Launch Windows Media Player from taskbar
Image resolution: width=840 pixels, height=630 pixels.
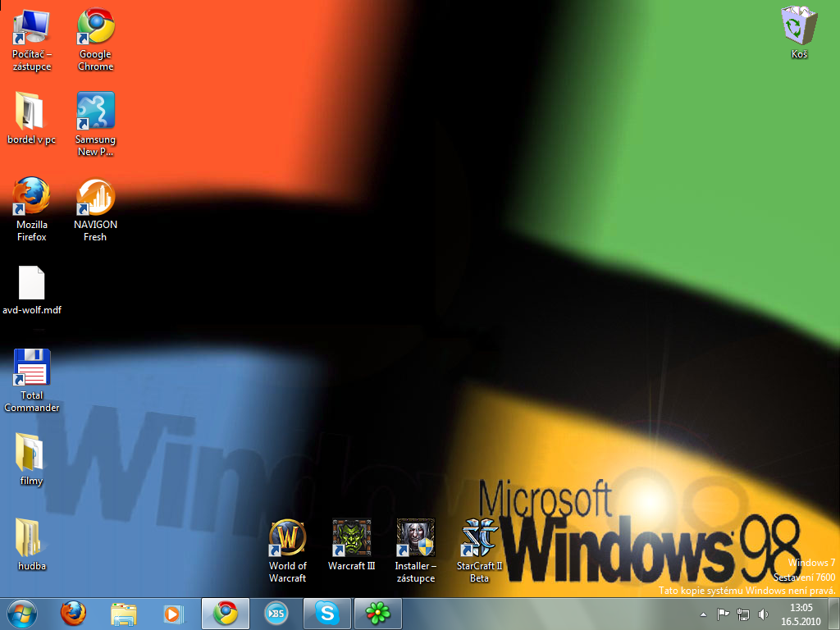173,614
